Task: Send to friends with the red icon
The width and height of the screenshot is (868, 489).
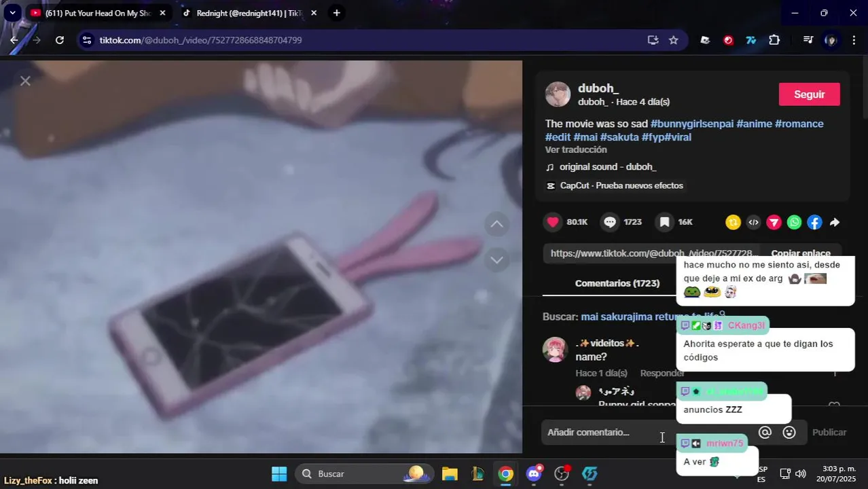Action: (x=774, y=222)
